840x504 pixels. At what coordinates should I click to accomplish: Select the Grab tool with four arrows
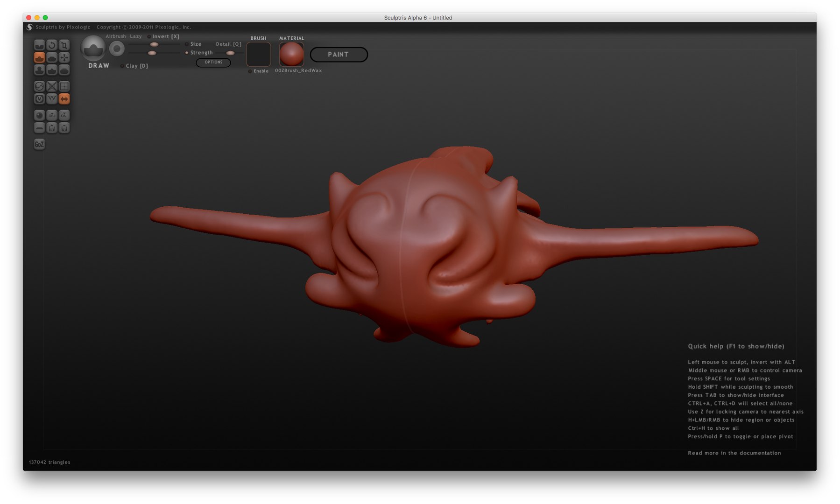[64, 57]
